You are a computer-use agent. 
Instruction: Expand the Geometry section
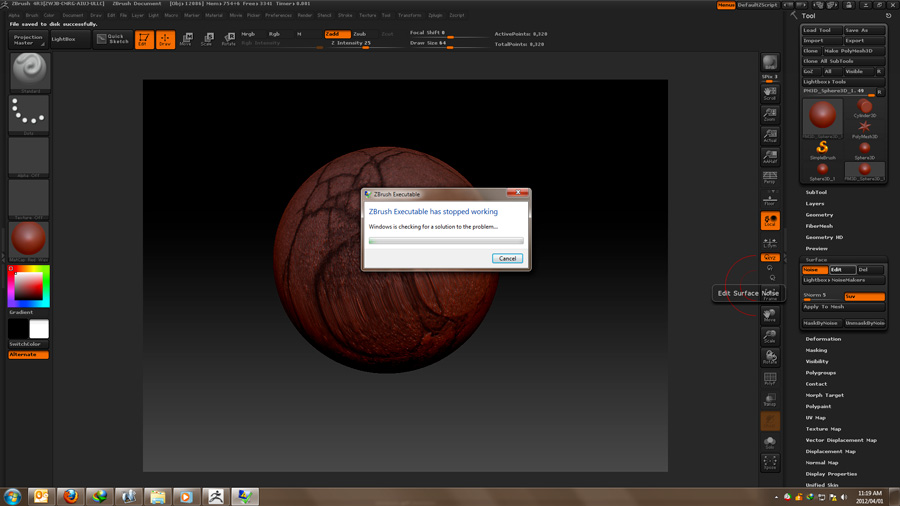(x=819, y=215)
